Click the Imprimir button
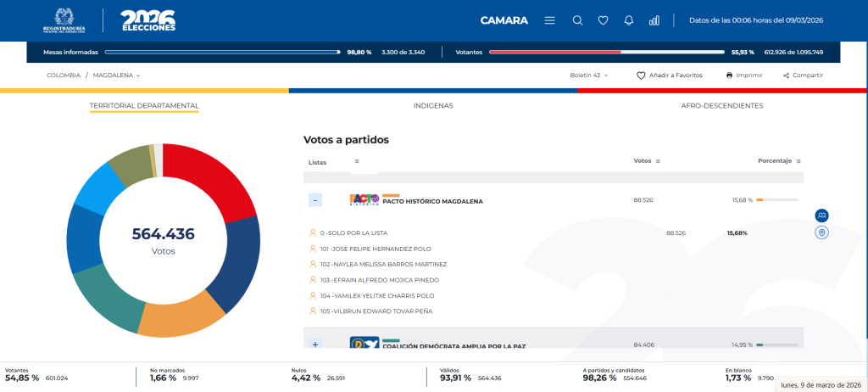This screenshot has width=868, height=392. (744, 76)
